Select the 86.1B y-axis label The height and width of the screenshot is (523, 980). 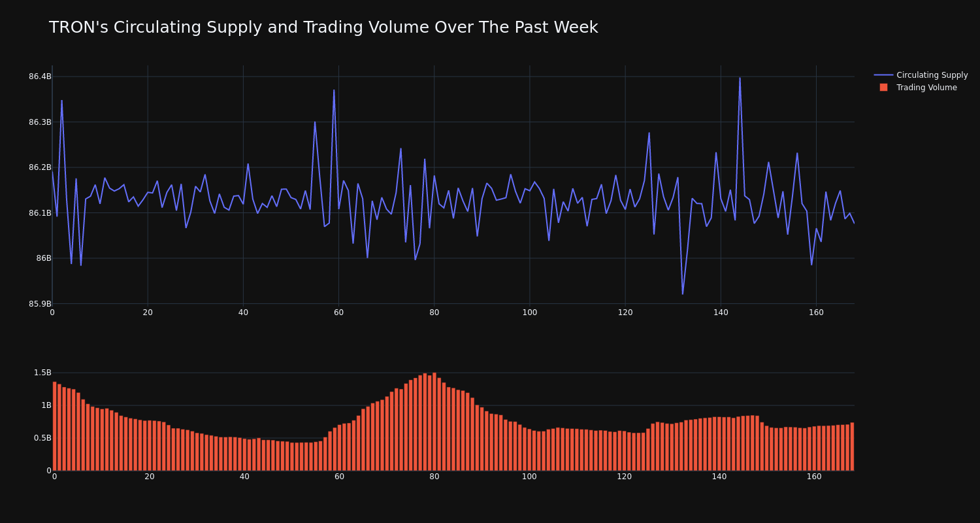[x=40, y=213]
